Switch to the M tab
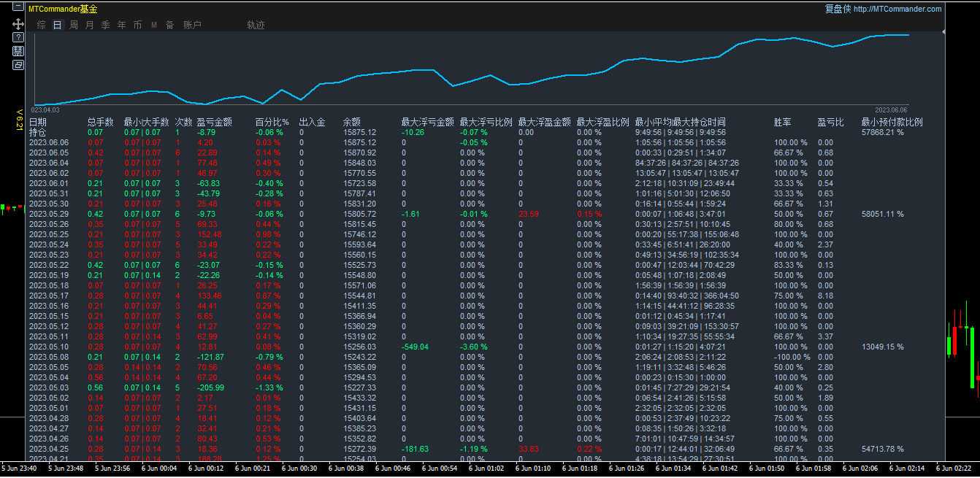Image resolution: width=980 pixels, height=478 pixels. click(154, 25)
